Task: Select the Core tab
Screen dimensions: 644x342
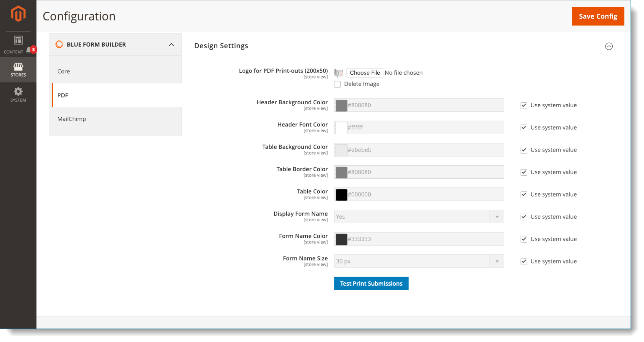Action: (x=115, y=71)
